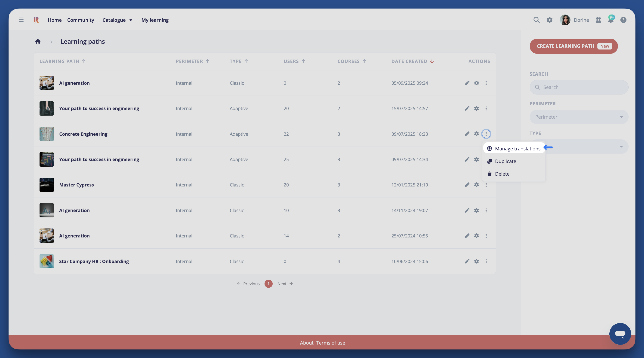Click the learning path Search field
The image size is (644, 358).
point(578,87)
